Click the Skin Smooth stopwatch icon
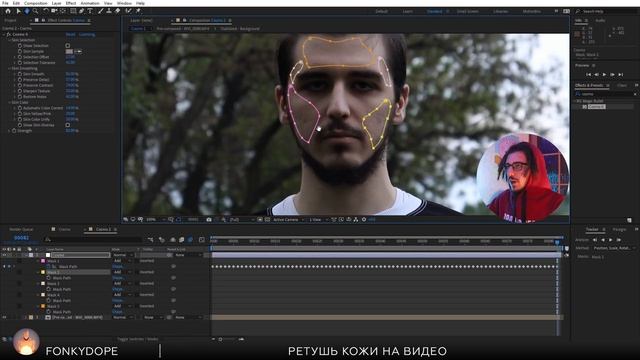This screenshot has width=640, height=360. tap(20, 74)
